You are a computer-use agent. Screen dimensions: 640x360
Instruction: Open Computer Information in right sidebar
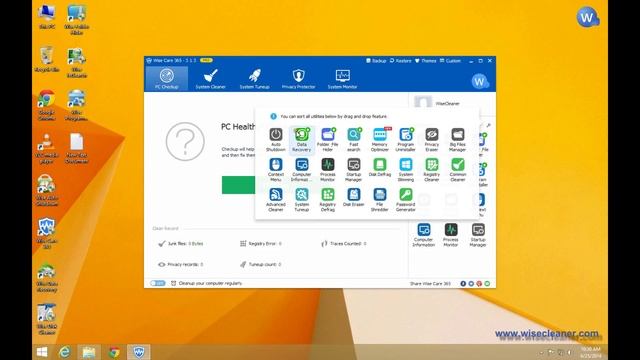[423, 235]
